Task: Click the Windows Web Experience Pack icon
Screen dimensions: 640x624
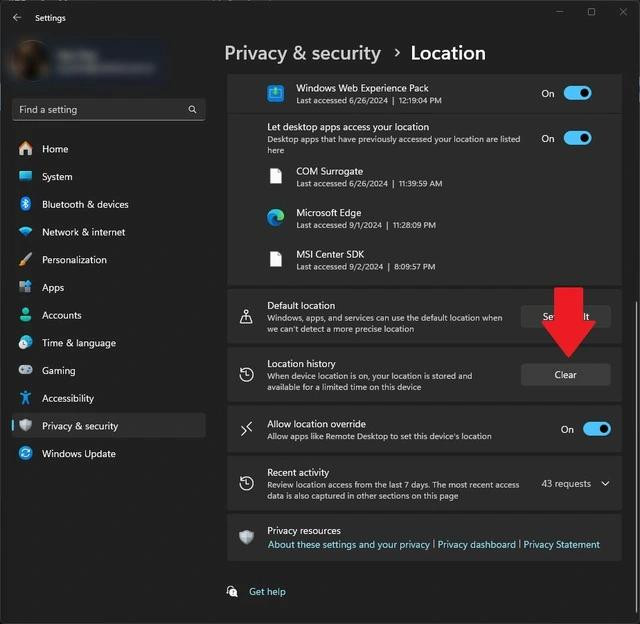Action: (276, 93)
